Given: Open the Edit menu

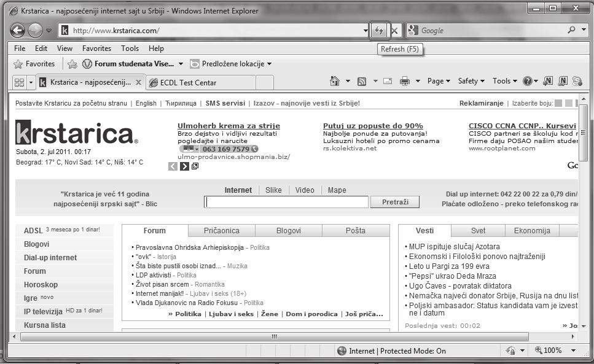Looking at the screenshot, I should click(41, 48).
